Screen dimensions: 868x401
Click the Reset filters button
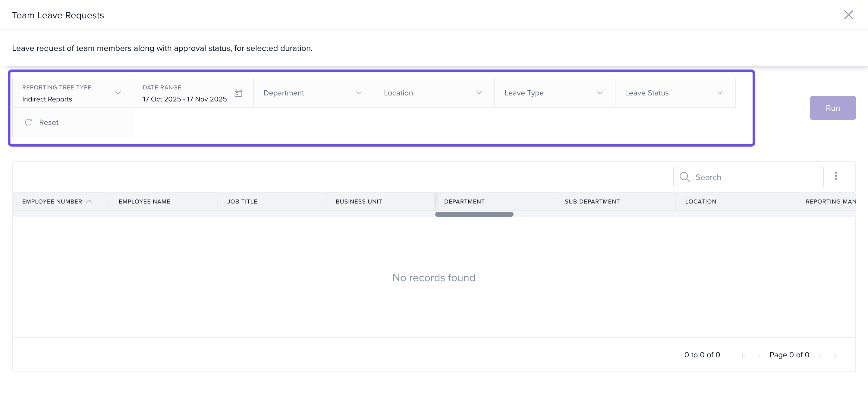coord(48,122)
